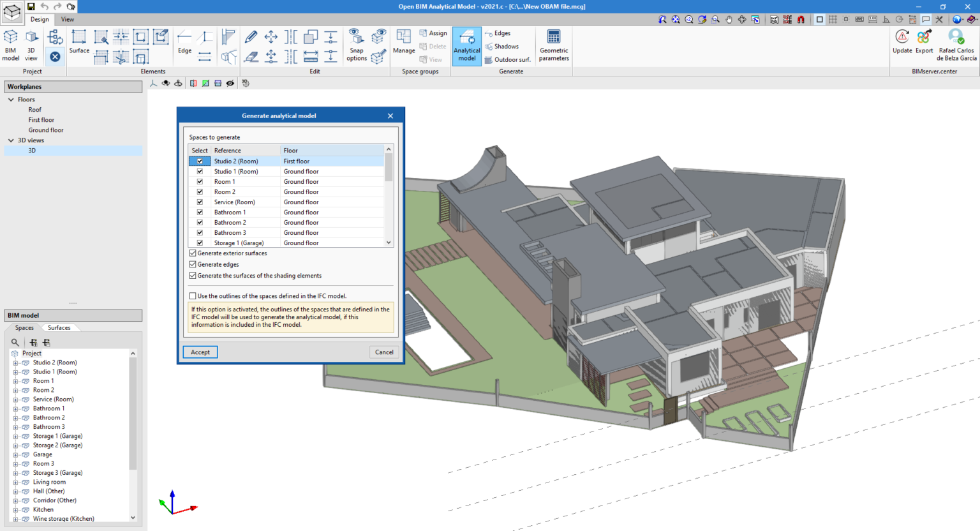Image resolution: width=980 pixels, height=531 pixels.
Task: Select the BIM model tool on the ribbon
Action: coord(10,45)
